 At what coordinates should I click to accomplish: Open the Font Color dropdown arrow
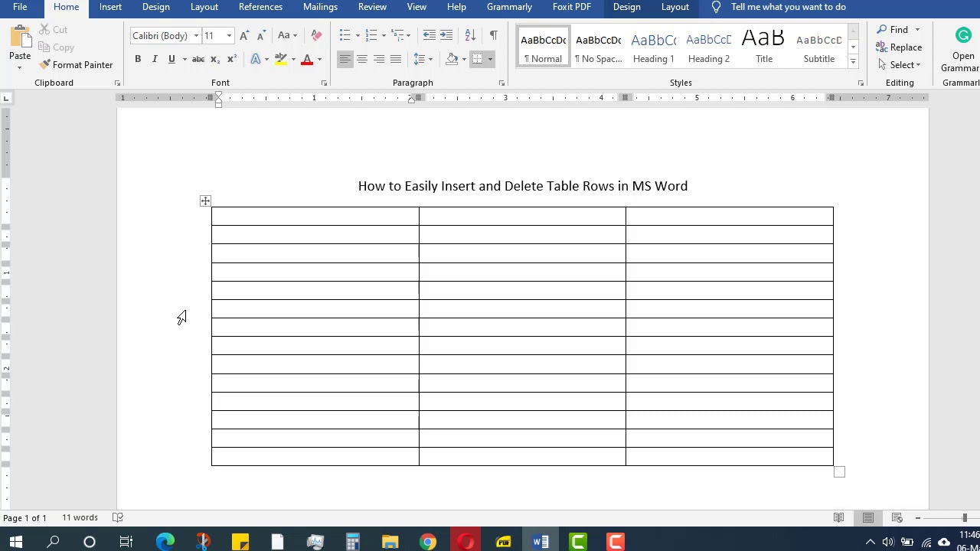[x=319, y=59]
